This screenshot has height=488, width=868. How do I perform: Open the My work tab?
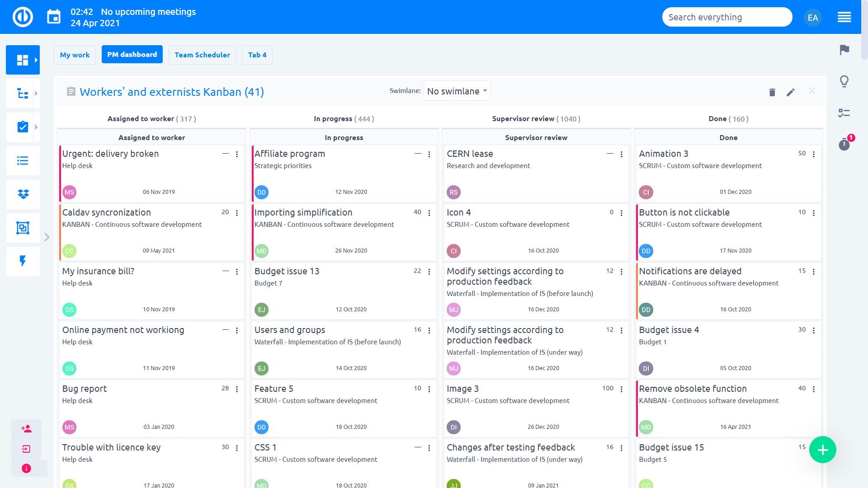pyautogui.click(x=75, y=55)
